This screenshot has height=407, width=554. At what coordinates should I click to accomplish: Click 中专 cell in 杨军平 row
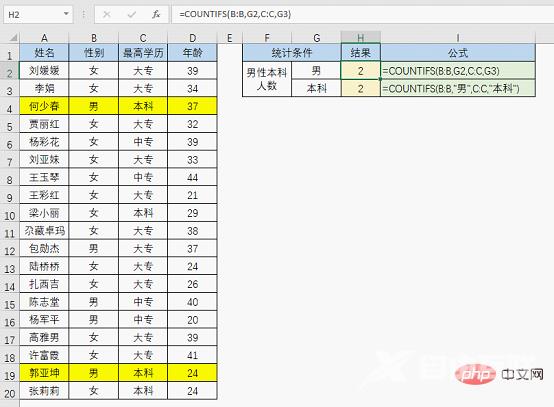click(143, 319)
